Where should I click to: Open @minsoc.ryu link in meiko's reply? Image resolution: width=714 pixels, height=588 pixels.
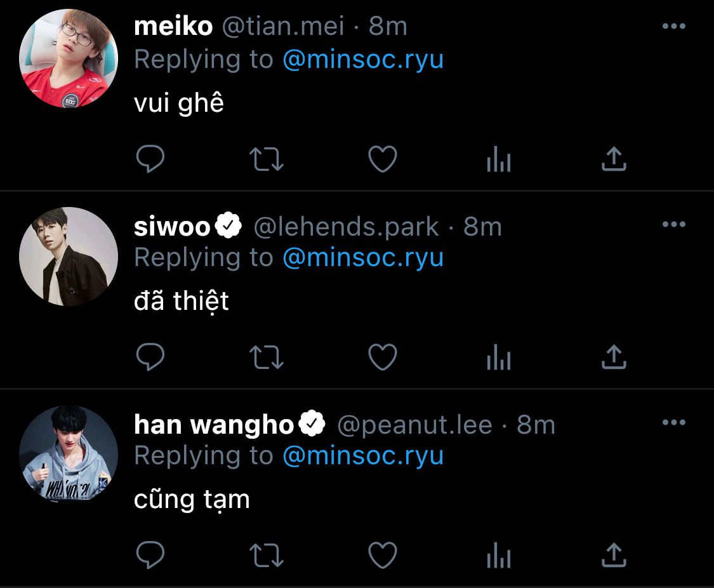coord(363,60)
